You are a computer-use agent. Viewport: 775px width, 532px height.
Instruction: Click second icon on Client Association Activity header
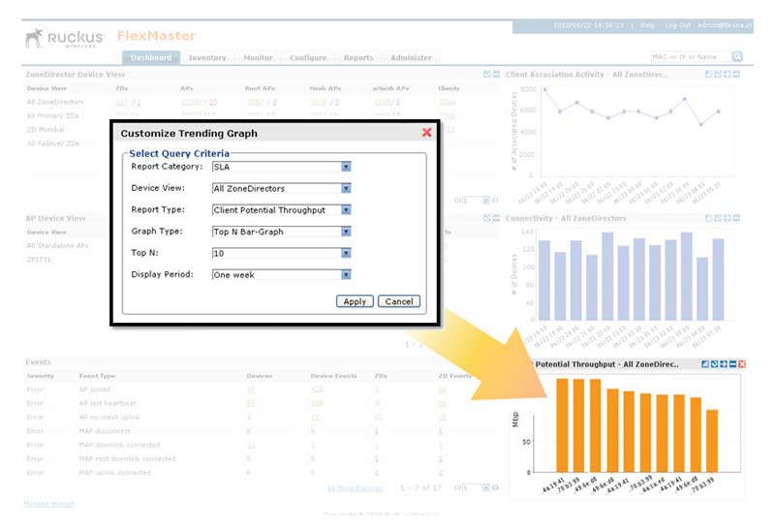pos(718,75)
